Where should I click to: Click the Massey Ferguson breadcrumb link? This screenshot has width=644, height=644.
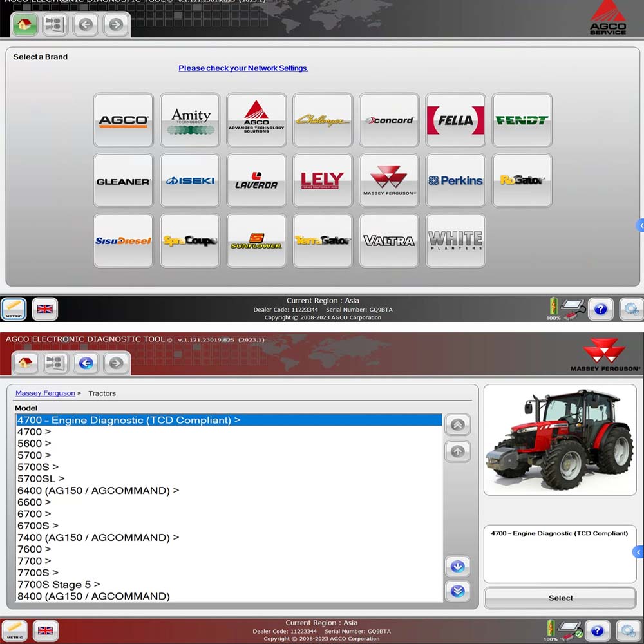pyautogui.click(x=45, y=393)
